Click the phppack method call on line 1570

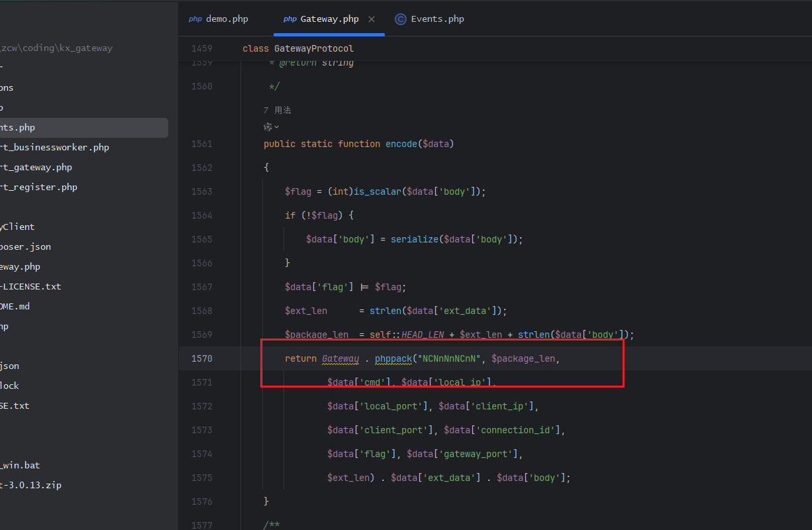point(393,358)
